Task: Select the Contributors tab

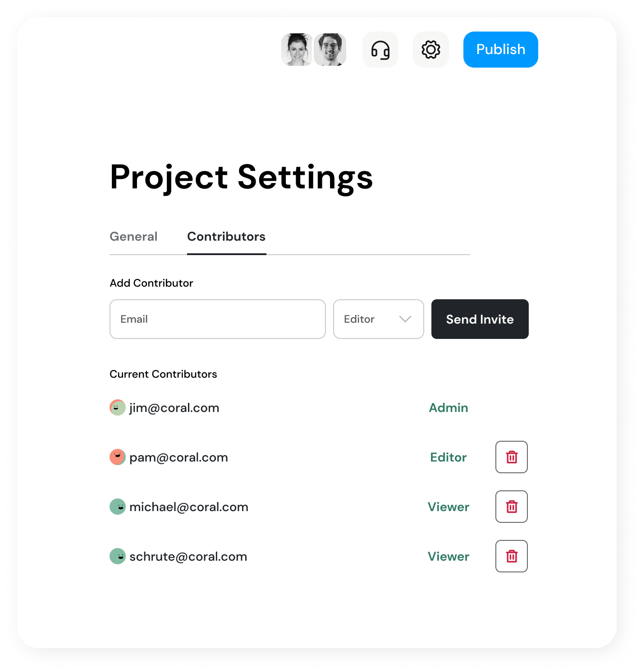Action: coord(226,237)
